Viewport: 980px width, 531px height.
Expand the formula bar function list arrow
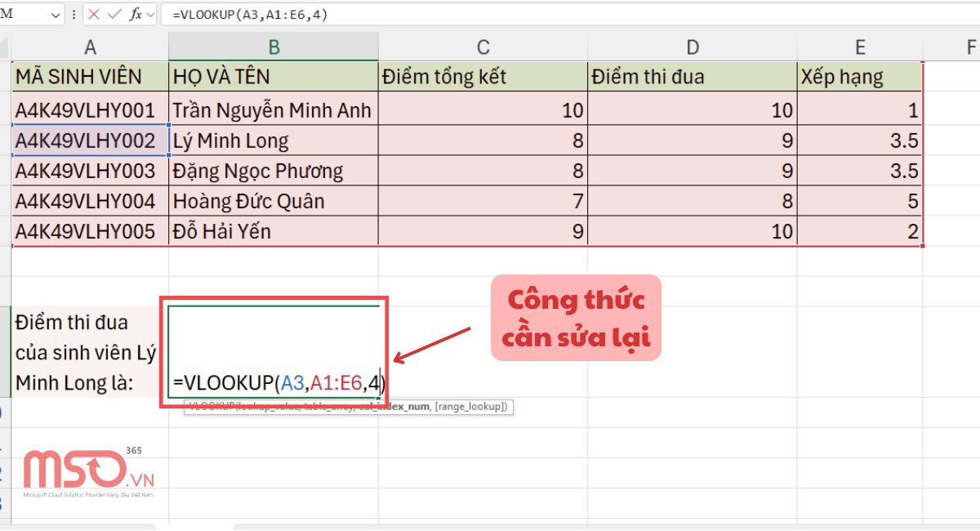point(150,15)
